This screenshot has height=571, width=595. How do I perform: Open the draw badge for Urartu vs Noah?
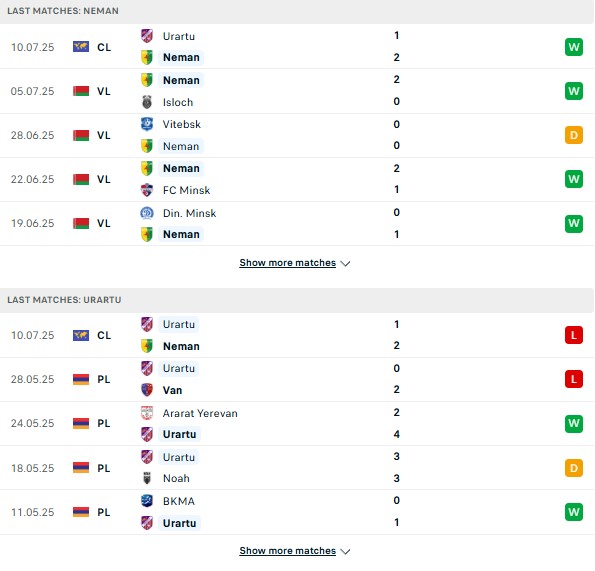point(574,468)
